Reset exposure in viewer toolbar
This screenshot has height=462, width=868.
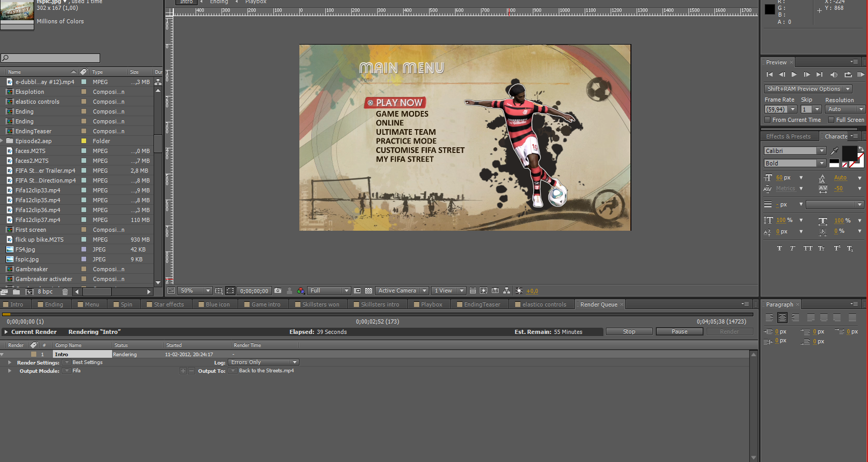click(x=519, y=291)
